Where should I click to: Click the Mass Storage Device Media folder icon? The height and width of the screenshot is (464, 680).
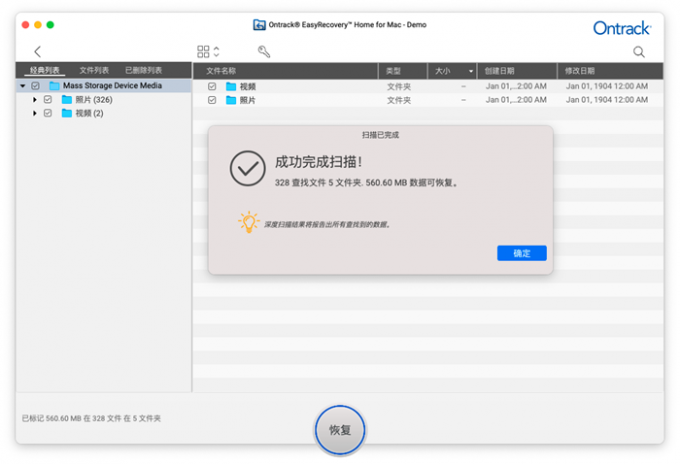pyautogui.click(x=54, y=85)
